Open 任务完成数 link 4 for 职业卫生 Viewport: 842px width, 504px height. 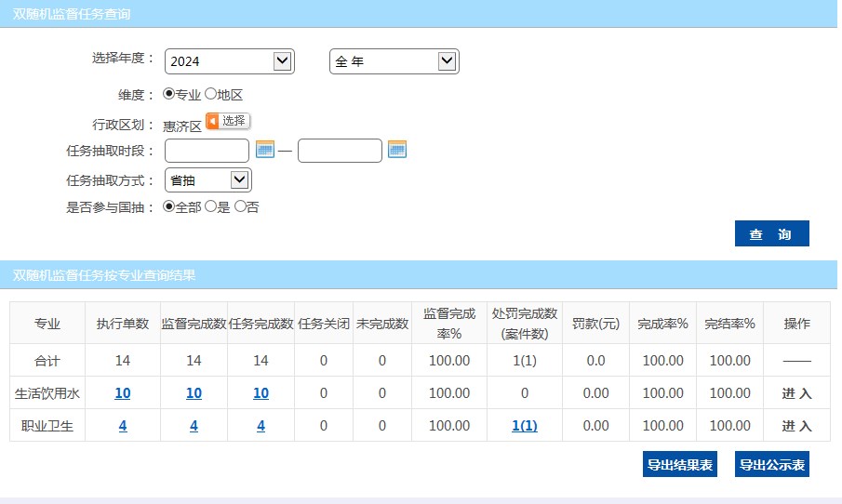coord(261,426)
